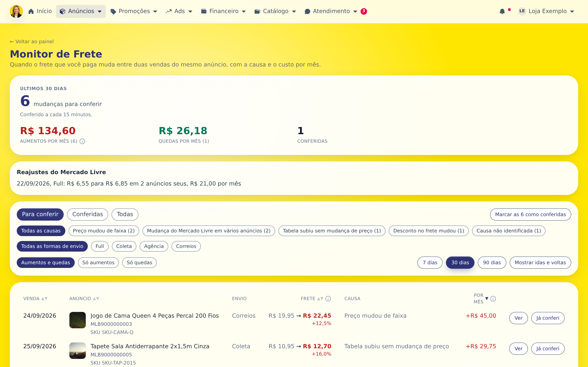Click Marcar as 6 como conferidas
This screenshot has width=588, height=367.
530,214
